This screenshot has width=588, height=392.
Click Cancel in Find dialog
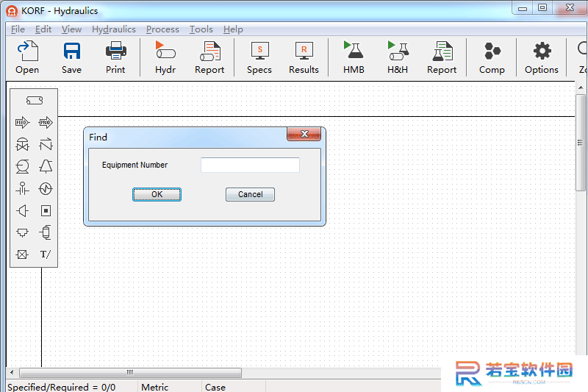[250, 194]
